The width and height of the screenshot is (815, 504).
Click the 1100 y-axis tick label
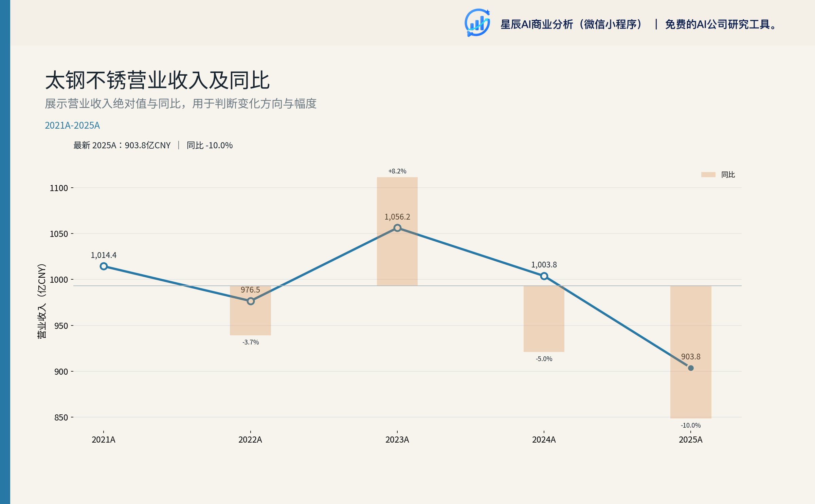[x=59, y=188]
